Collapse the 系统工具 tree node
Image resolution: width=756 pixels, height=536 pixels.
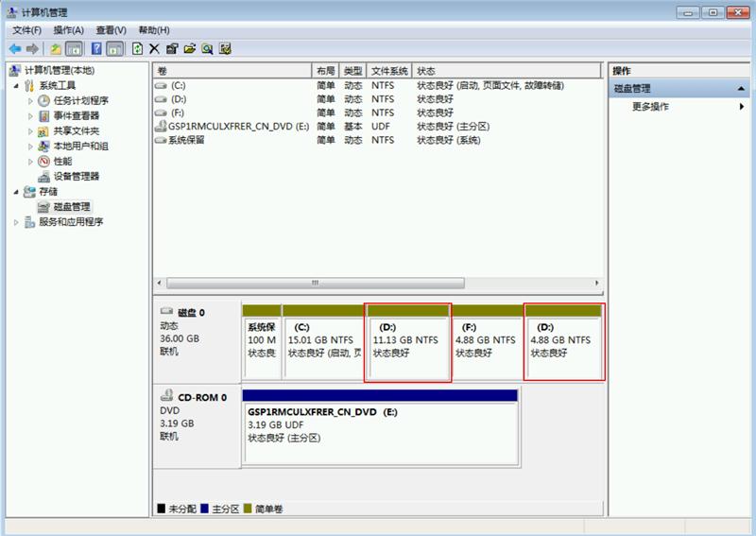(16, 86)
